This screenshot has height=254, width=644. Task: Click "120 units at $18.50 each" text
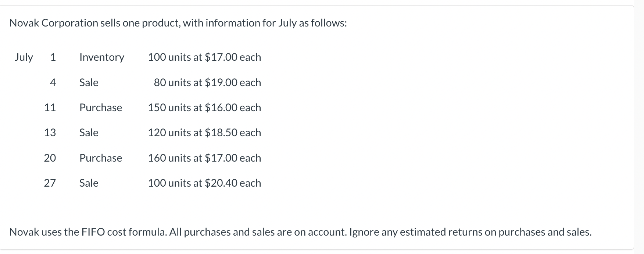(204, 133)
